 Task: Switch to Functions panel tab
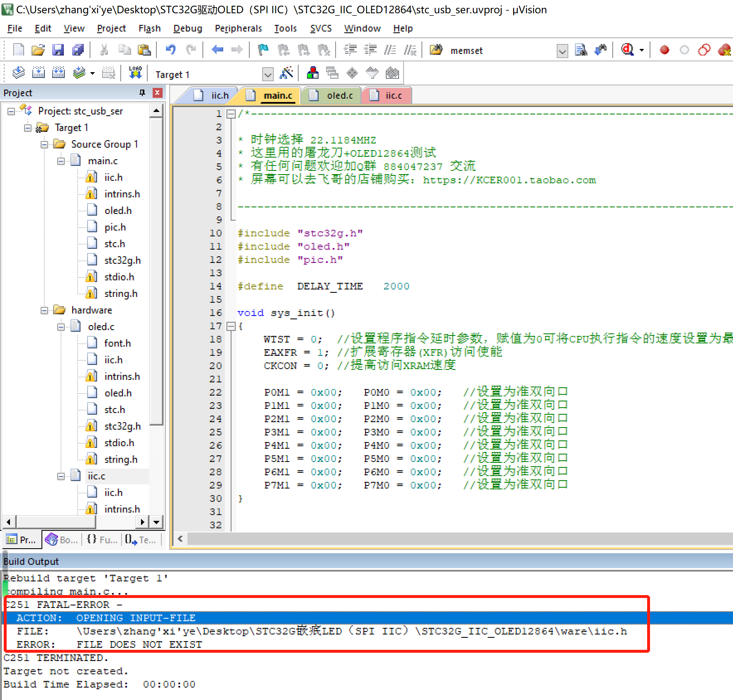point(102,540)
